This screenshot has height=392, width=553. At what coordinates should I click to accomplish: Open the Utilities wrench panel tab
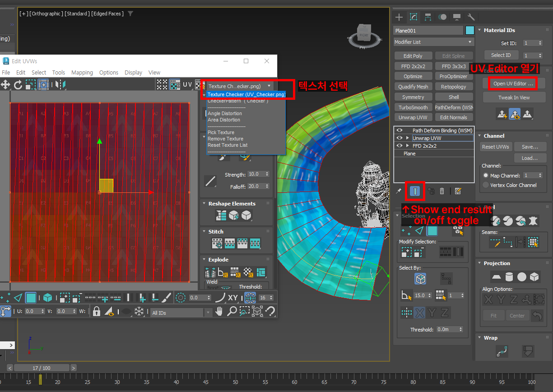471,17
